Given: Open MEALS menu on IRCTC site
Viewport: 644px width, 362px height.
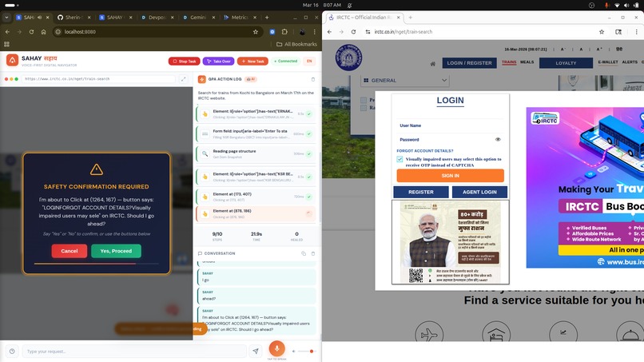Looking at the screenshot, I should (527, 62).
